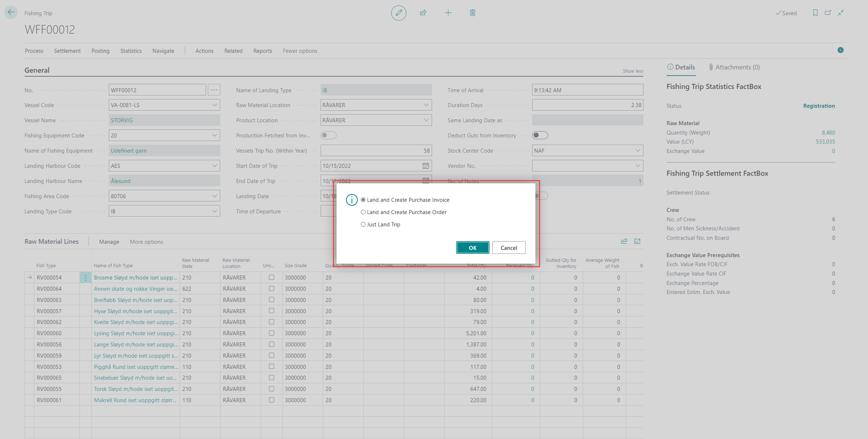
Task: Click the Time of Arrival field
Action: [x=587, y=90]
